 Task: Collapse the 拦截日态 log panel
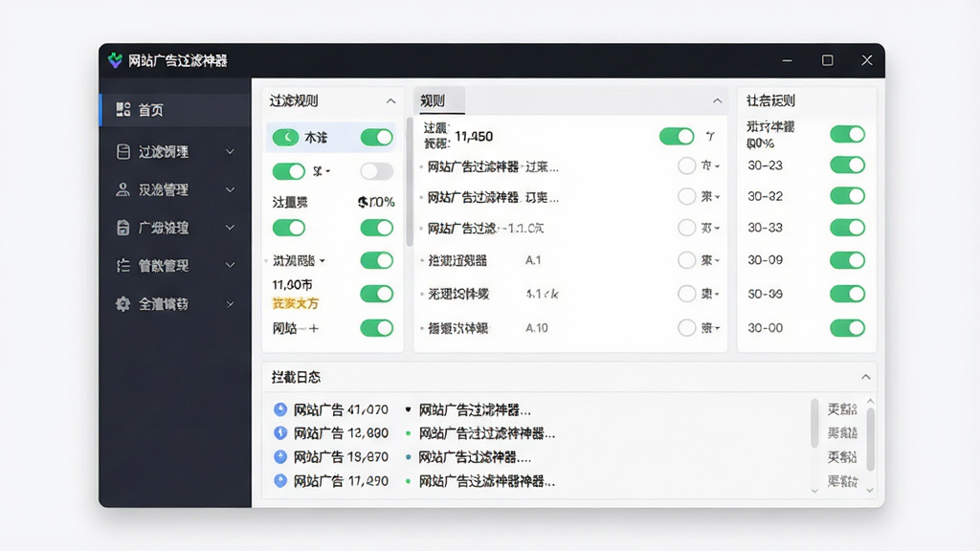865,377
